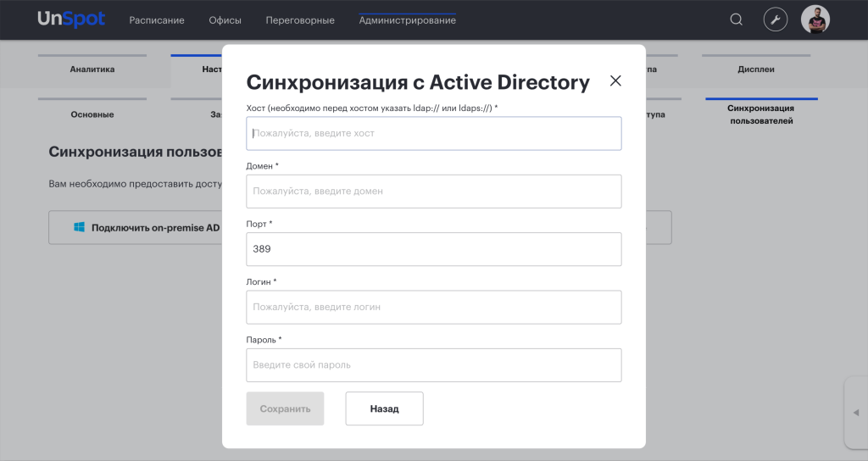Click the dialog title Синхронизация с Active Directory
The height and width of the screenshot is (461, 868).
[x=418, y=82]
